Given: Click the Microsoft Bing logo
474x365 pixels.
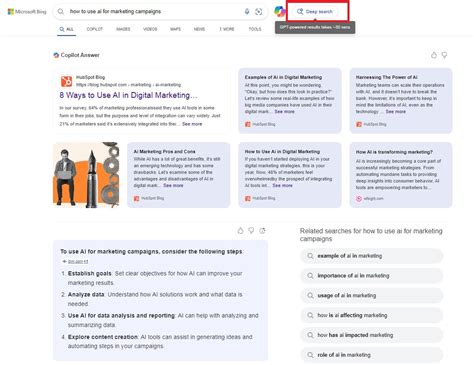Looking at the screenshot, I should click(x=27, y=12).
